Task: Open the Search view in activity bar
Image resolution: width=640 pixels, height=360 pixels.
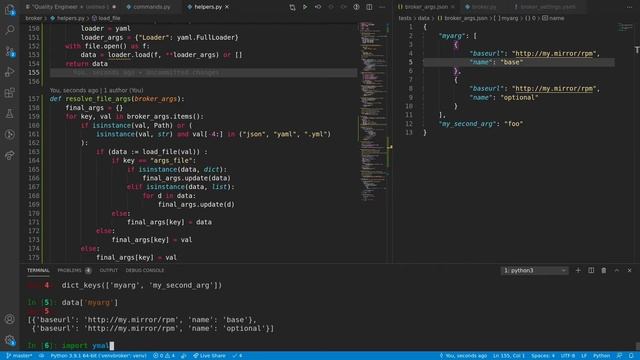Action: pos(10,30)
